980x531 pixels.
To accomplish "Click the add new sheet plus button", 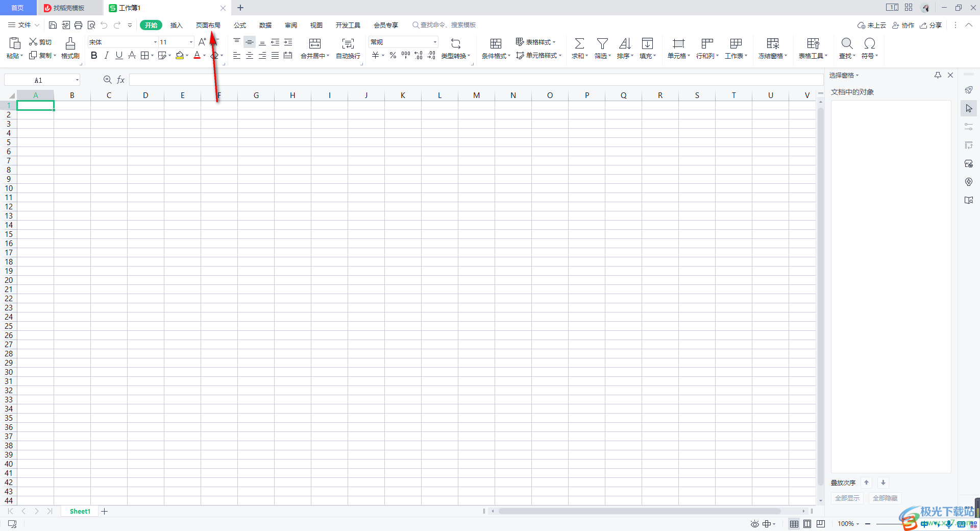I will [x=104, y=511].
